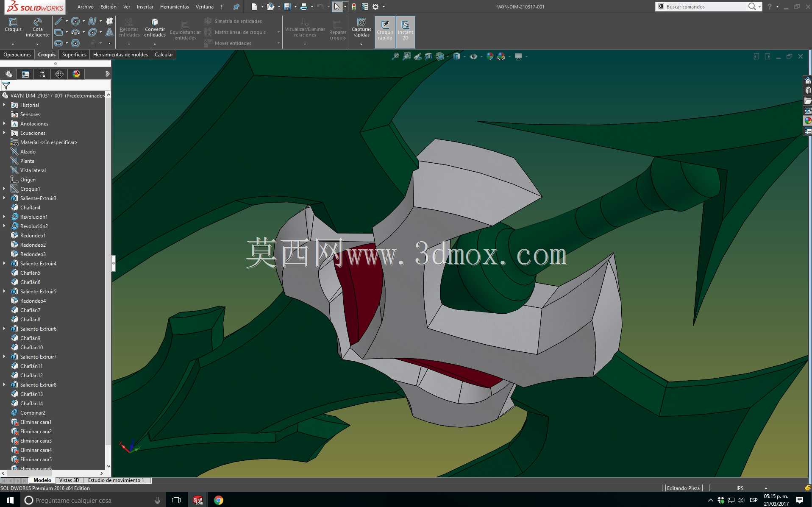This screenshot has width=812, height=507.
Task: Switch to the Vistas 3D tab
Action: [x=69, y=480]
